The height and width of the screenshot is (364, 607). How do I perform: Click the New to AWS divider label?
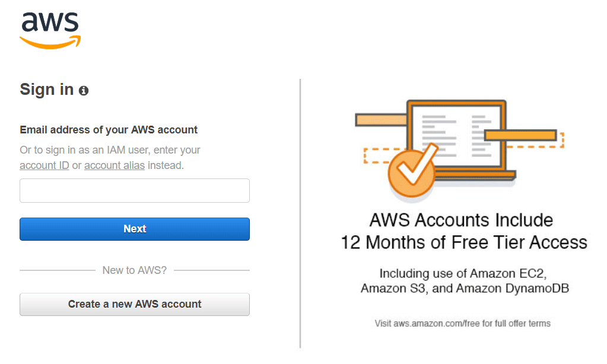134,270
